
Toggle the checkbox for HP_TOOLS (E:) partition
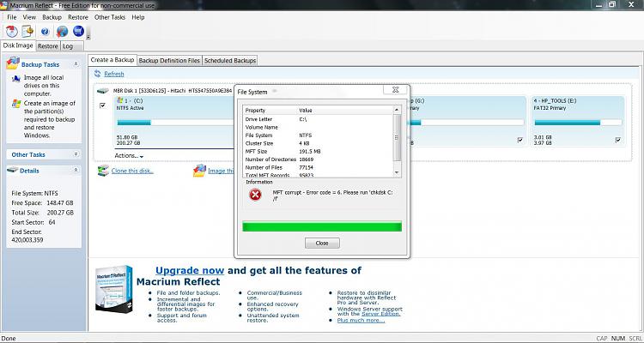618,141
